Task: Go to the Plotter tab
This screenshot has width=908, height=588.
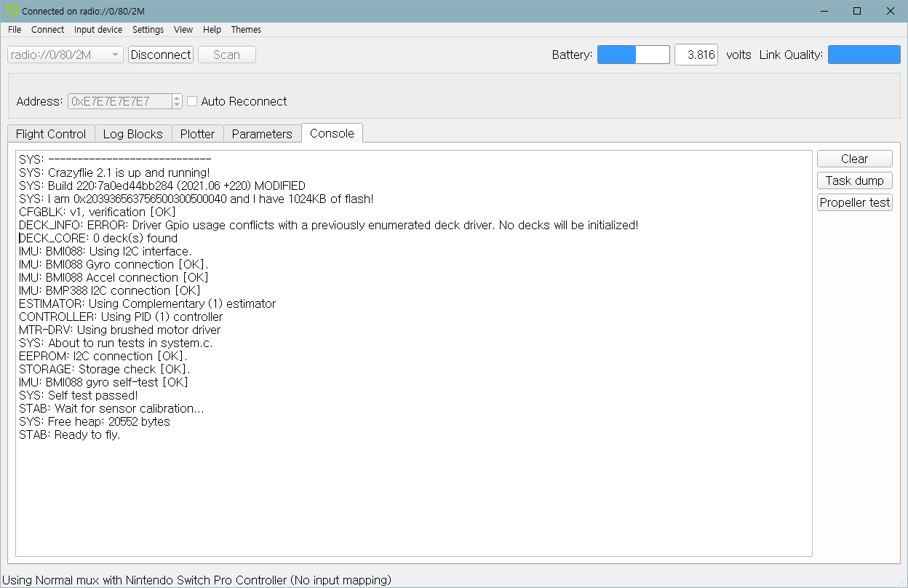Action: tap(197, 134)
